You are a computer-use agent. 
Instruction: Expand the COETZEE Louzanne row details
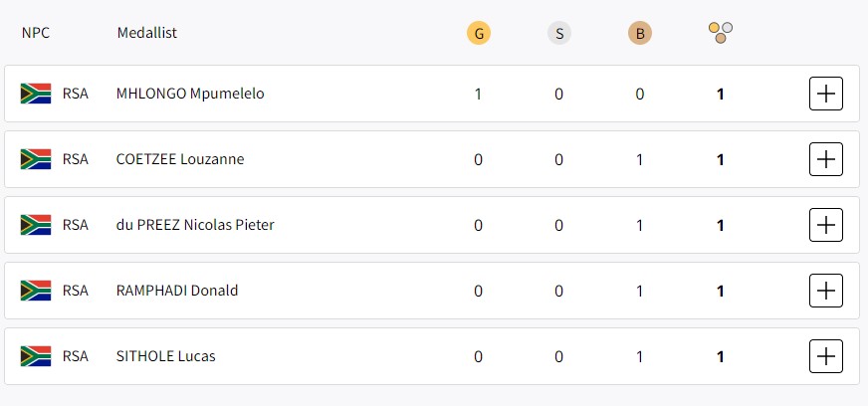pos(826,159)
